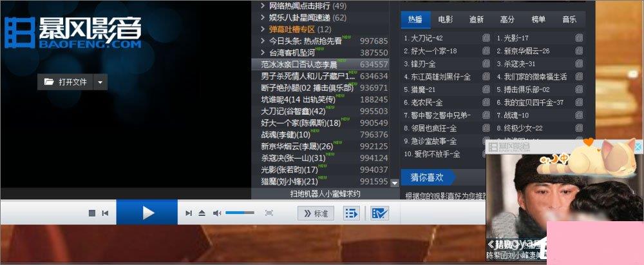This screenshot has height=265, width=644.
Task: Toggle the Baofeng box checkmark icon
Action: [379, 213]
